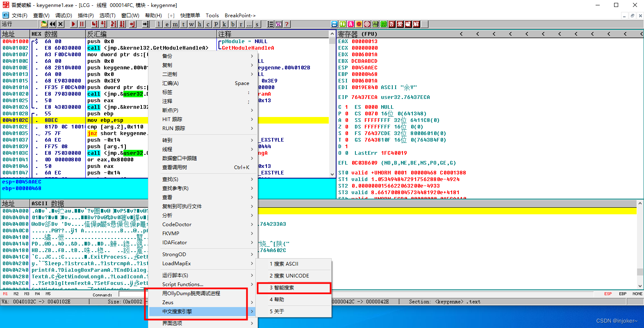Open run trace with '...' button
Viewport: 644px width, 328px height.
click(249, 24)
